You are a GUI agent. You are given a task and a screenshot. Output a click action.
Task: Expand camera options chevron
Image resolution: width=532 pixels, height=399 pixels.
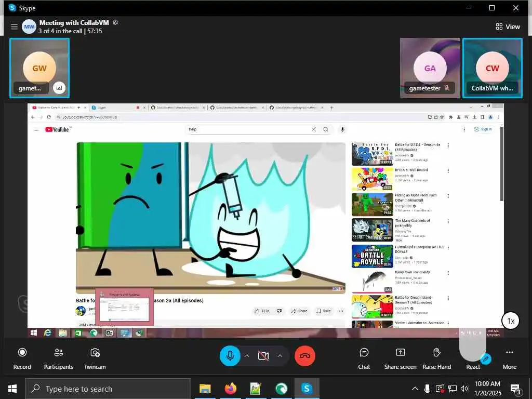pyautogui.click(x=280, y=355)
